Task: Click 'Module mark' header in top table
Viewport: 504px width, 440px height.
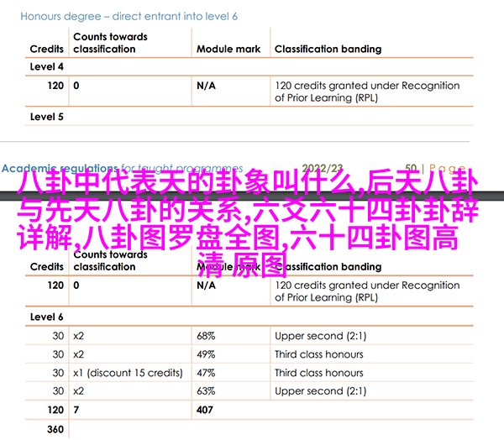Action: pos(228,49)
